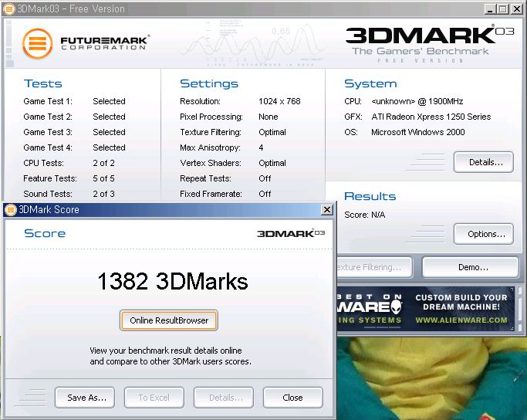Open the Alienware banner advertisement
The width and height of the screenshot is (527, 420).
pos(431,308)
